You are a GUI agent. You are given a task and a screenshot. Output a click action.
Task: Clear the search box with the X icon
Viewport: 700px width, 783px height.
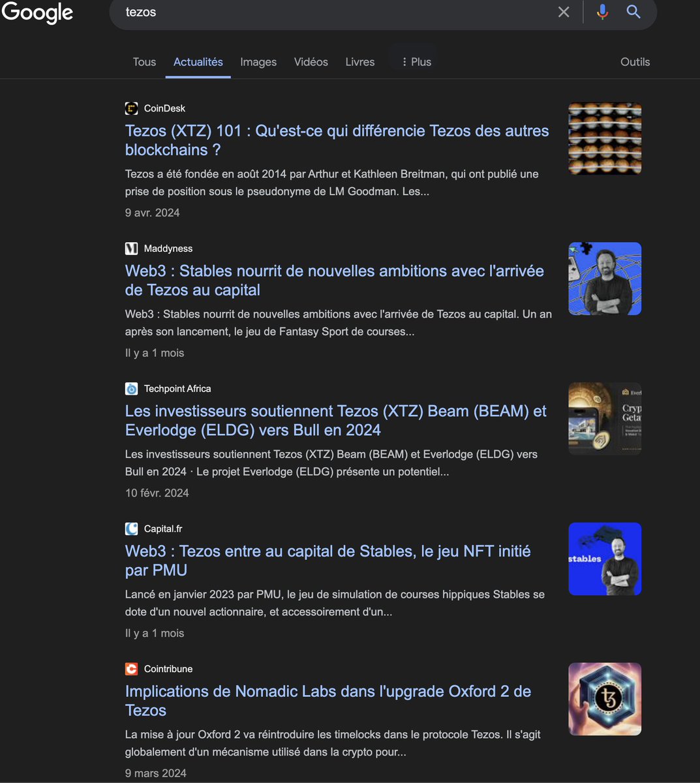[564, 12]
